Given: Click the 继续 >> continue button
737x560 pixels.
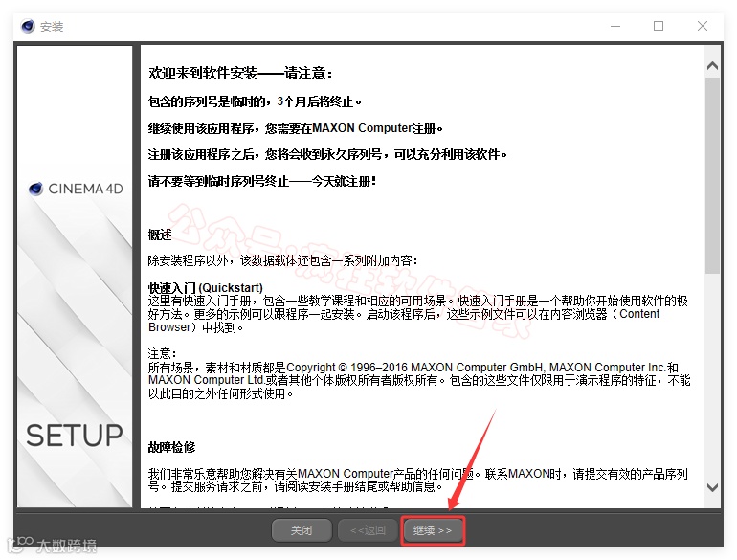Looking at the screenshot, I should tap(433, 530).
